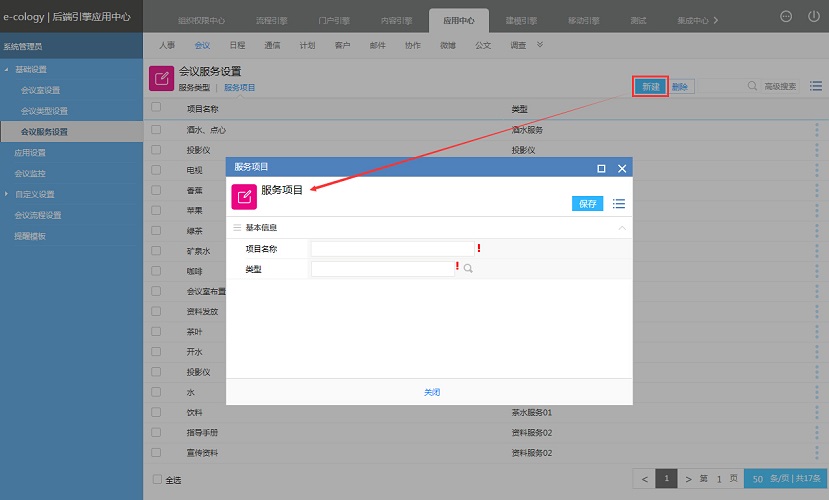Screen dimensions: 829x500
Task: Select the 人事 module menu item
Action: pos(167,45)
